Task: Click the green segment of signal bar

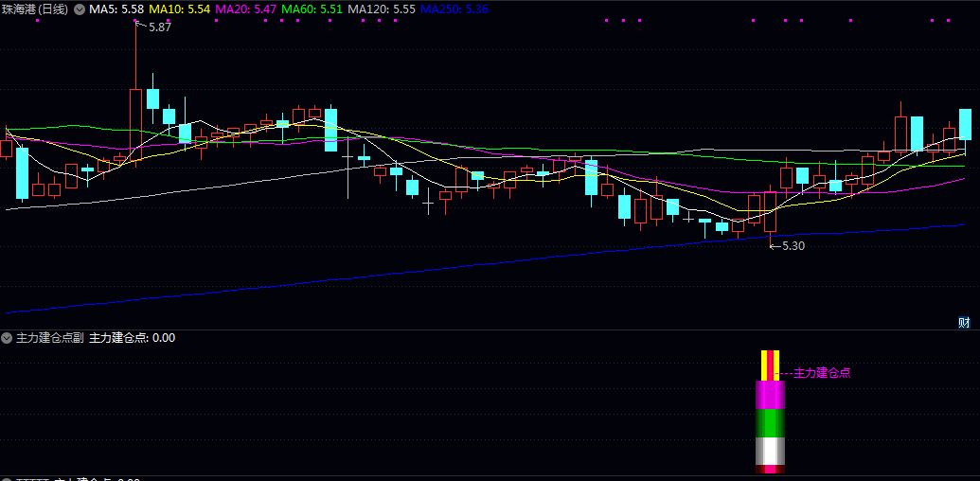Action: (770, 422)
